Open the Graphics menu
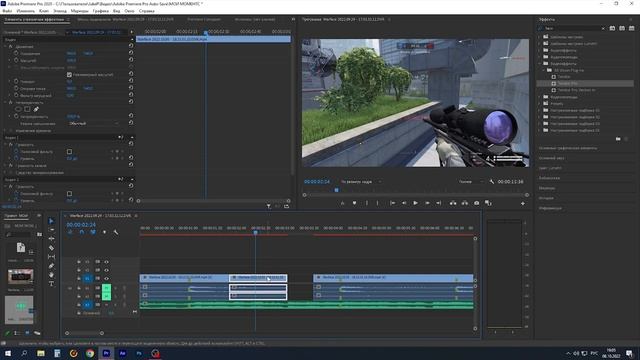This screenshot has width=640, height=360. 100,11
